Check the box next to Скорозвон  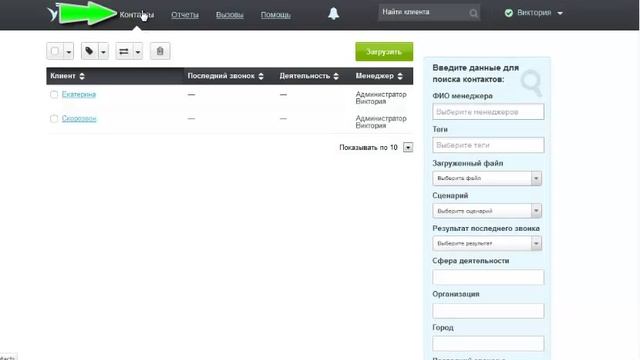coord(54,118)
